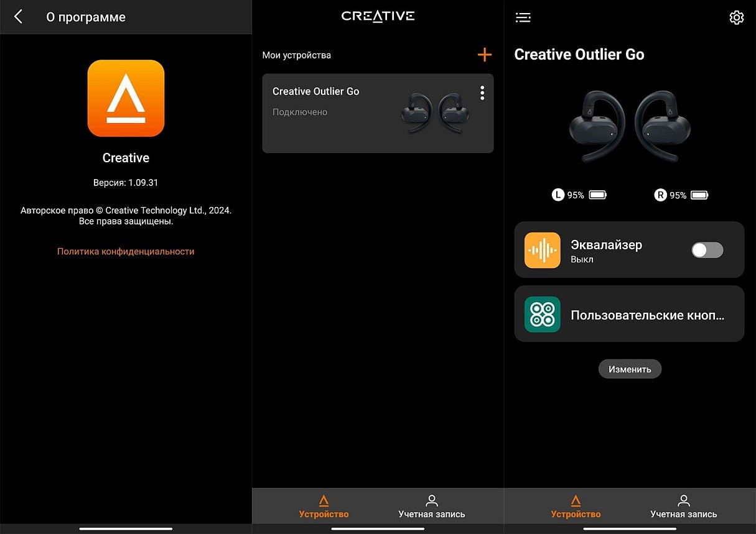Open settings via the gear icon
Screen dimensions: 756x534
pyautogui.click(x=736, y=17)
